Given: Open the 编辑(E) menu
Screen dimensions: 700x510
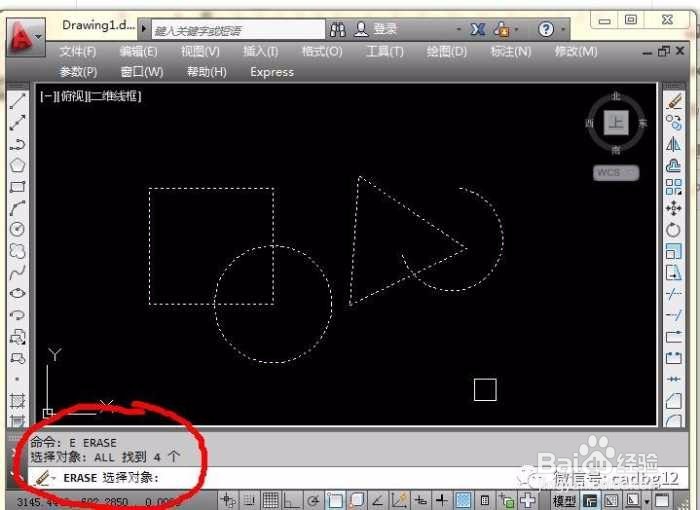Looking at the screenshot, I should pyautogui.click(x=138, y=52).
